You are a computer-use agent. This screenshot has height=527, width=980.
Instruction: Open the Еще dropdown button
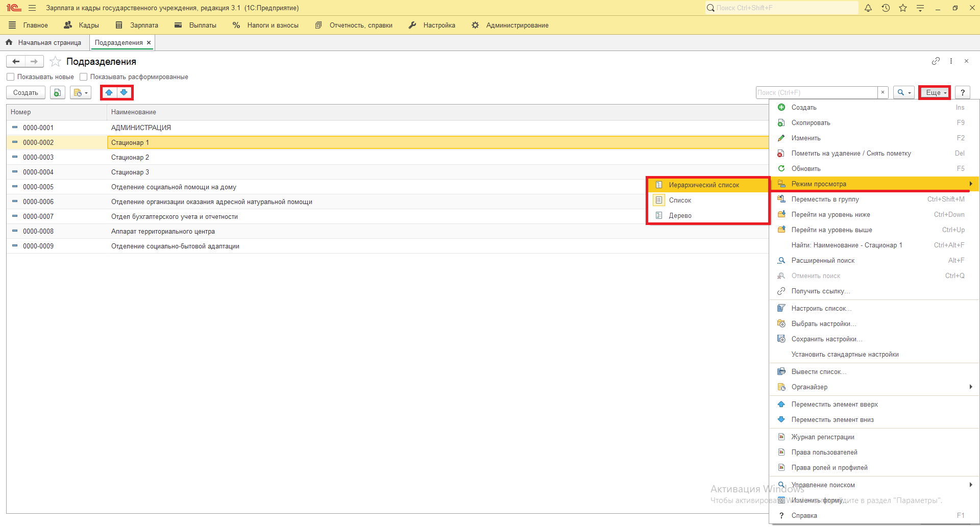(935, 93)
